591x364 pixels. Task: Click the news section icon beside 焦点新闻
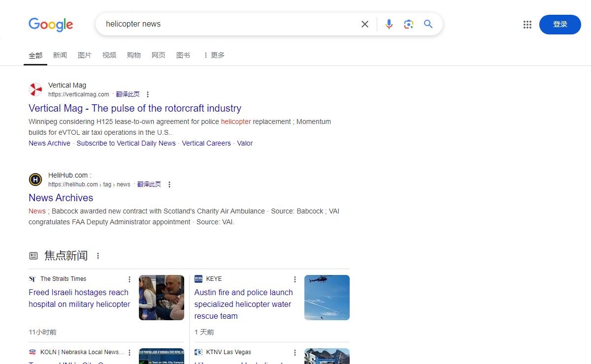33,256
